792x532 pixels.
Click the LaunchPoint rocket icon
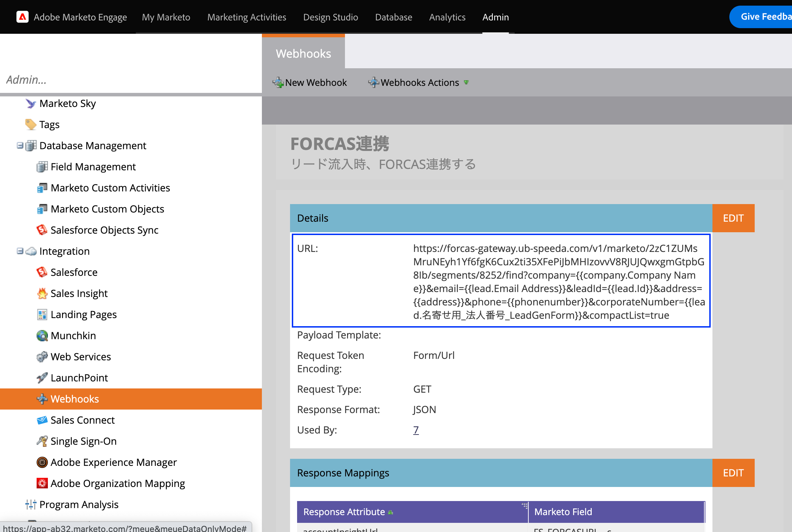pyautogui.click(x=42, y=378)
